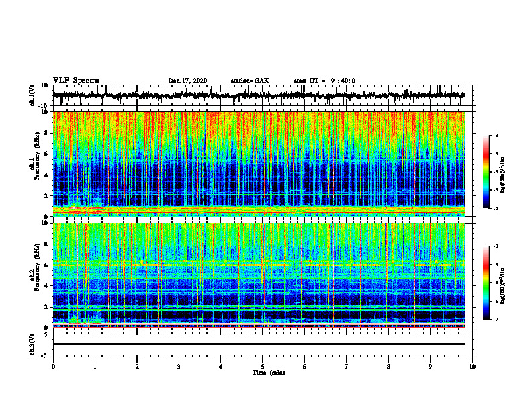Click the "Time (min)" x-axis label
Image resolution: width=532 pixels, height=411 pixels.
point(269,373)
